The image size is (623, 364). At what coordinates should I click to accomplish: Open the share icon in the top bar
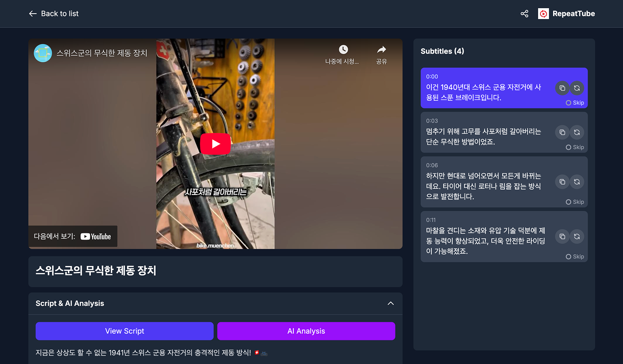click(524, 14)
